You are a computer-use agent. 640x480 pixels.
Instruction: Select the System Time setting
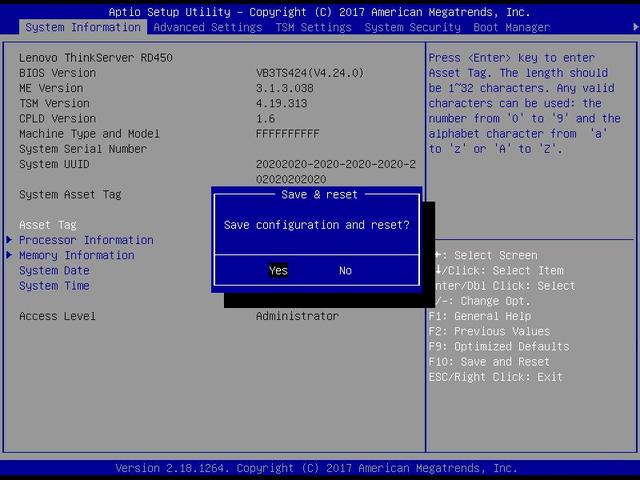point(54,286)
